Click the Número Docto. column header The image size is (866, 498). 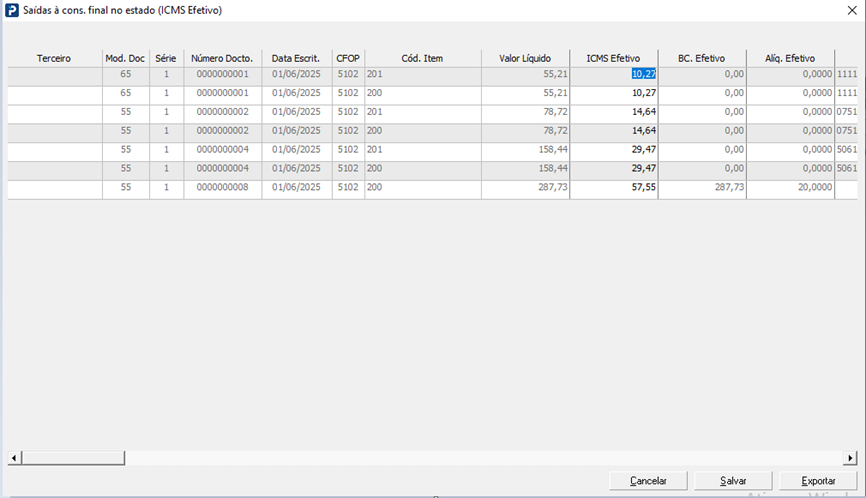pyautogui.click(x=222, y=59)
